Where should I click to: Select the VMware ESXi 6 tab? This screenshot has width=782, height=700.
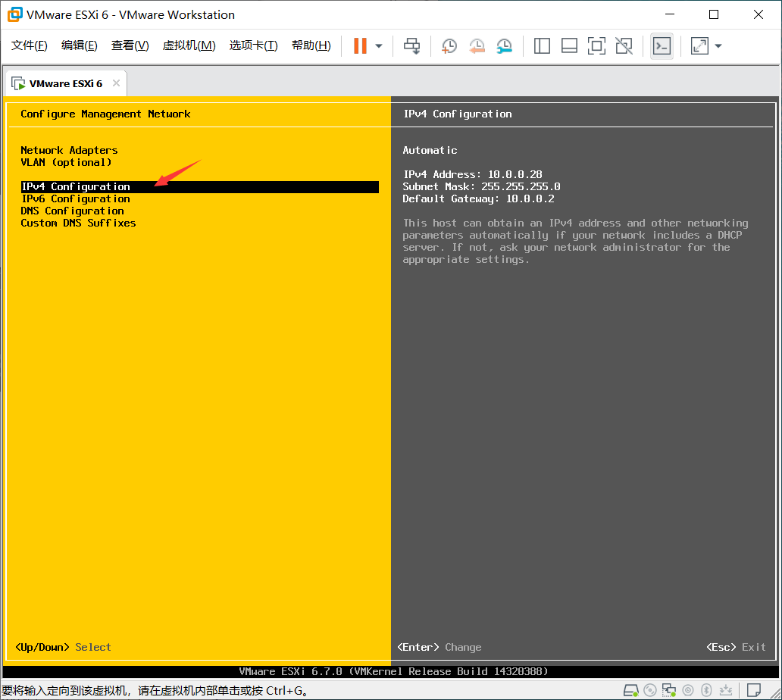pos(65,83)
